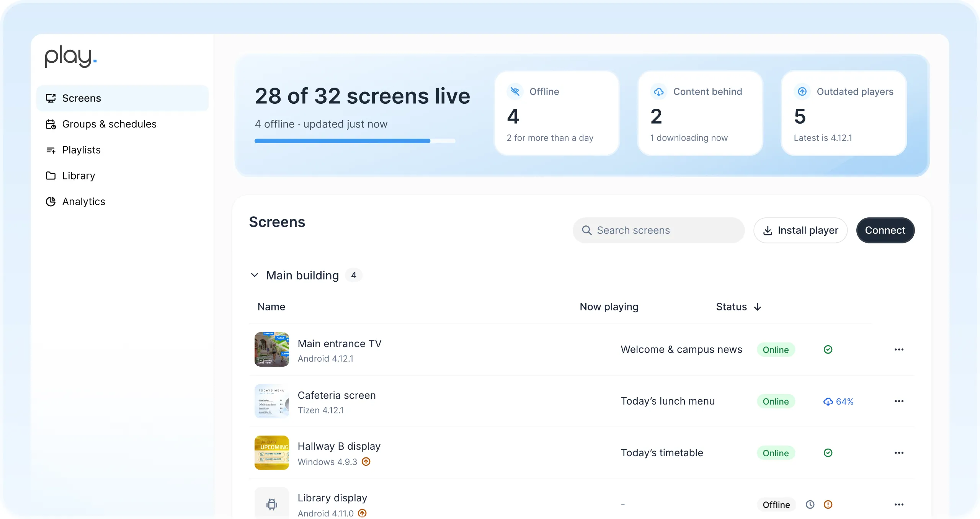Image resolution: width=980 pixels, height=519 pixels.
Task: Open more options for Library display
Action: coord(899,504)
